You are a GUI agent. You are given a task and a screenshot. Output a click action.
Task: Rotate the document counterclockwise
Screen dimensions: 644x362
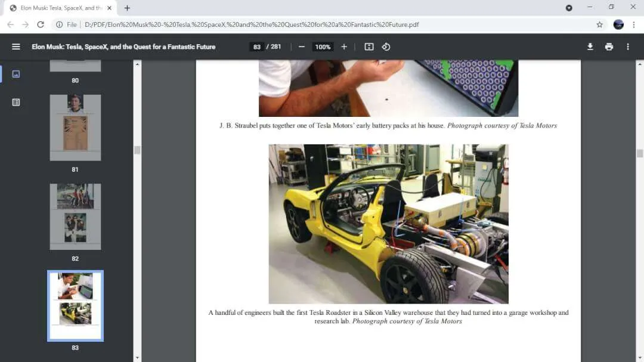(386, 47)
